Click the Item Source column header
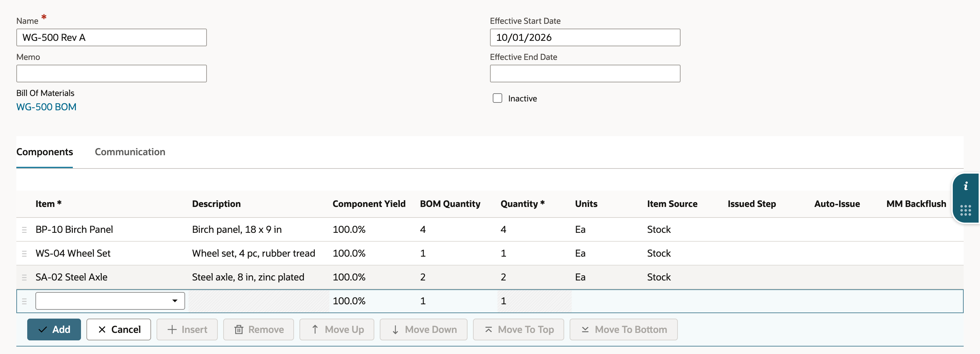 pos(672,204)
